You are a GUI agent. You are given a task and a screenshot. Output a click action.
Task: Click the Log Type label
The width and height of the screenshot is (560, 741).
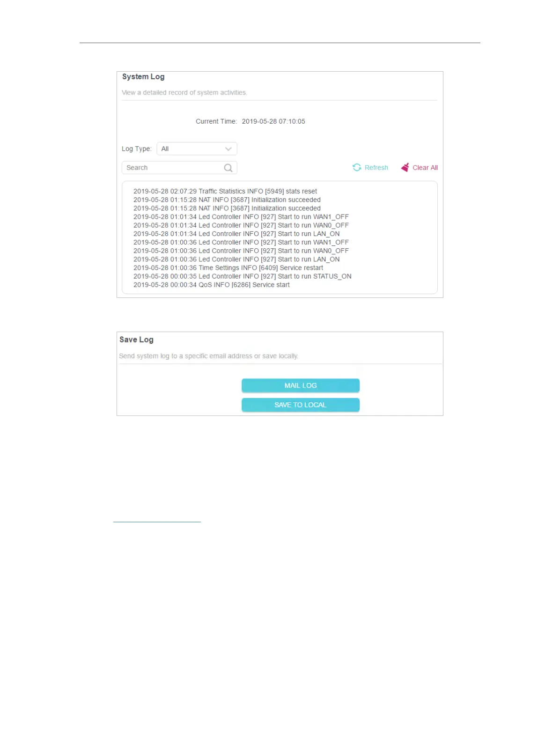[137, 149]
